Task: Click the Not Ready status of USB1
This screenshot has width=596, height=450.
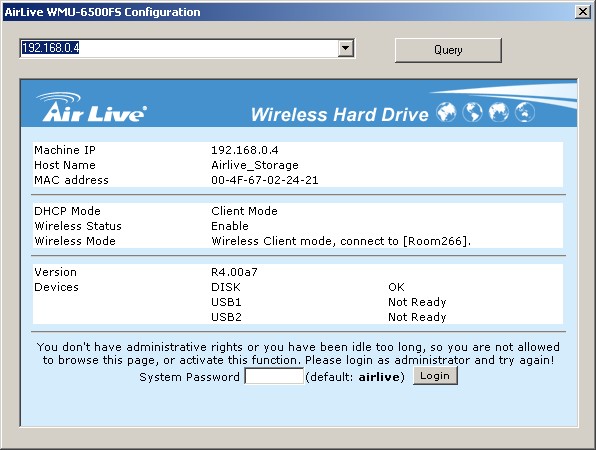Action: 417,302
